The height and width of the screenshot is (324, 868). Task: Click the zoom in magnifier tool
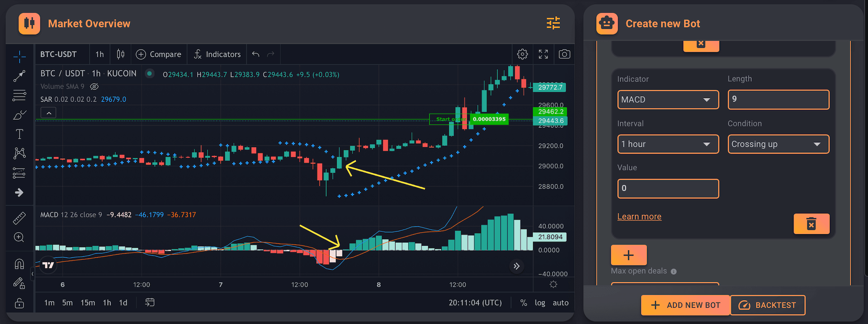pos(19,237)
